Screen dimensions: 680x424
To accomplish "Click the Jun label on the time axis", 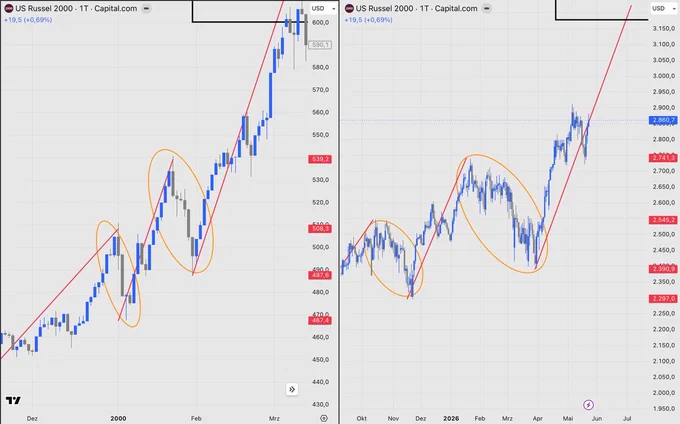I will (597, 418).
